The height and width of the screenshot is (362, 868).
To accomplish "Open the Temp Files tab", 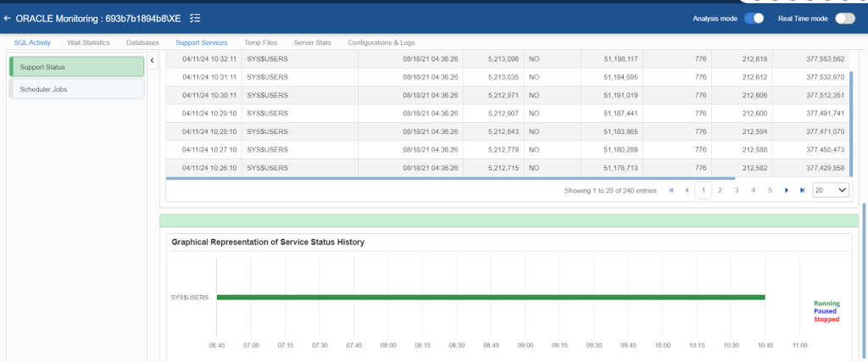I will click(260, 42).
